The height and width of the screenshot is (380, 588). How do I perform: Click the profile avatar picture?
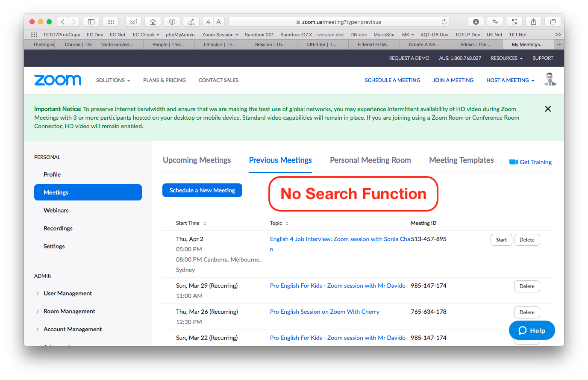click(550, 80)
